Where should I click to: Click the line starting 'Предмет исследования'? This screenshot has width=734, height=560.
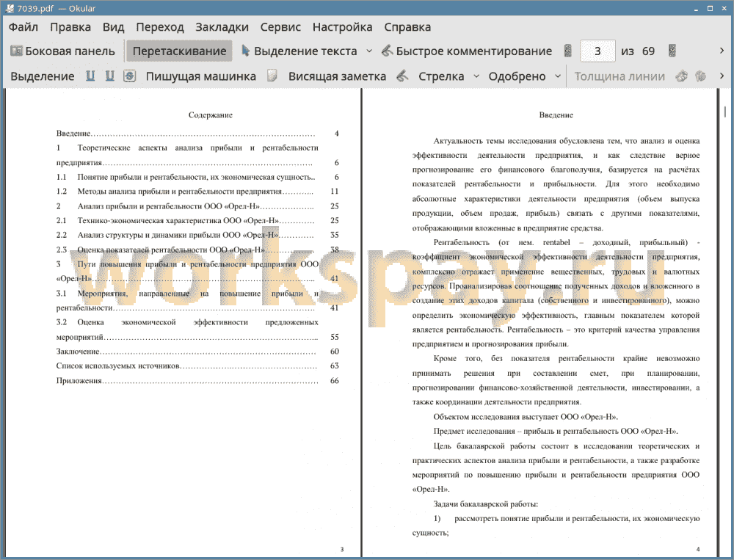[556, 432]
